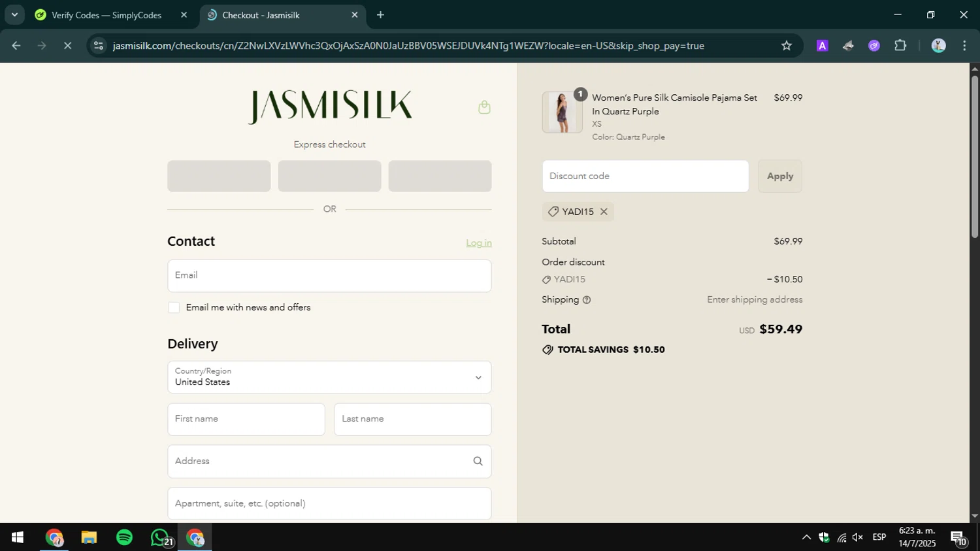
Task: Open File Explorer from the taskbar
Action: click(x=89, y=538)
